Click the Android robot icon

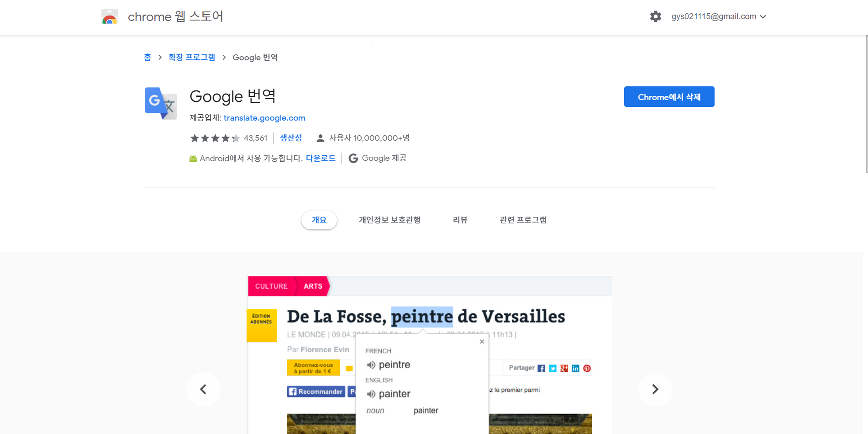(x=193, y=159)
